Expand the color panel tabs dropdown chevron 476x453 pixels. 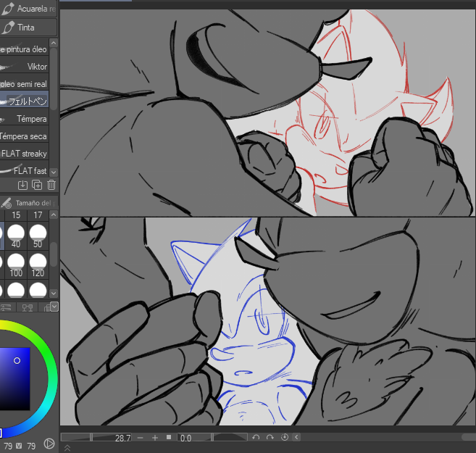click(54, 307)
